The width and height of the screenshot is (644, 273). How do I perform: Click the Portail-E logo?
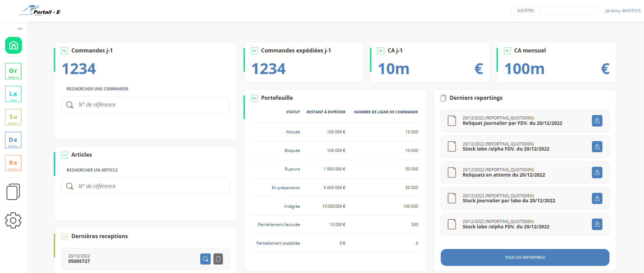pos(40,11)
